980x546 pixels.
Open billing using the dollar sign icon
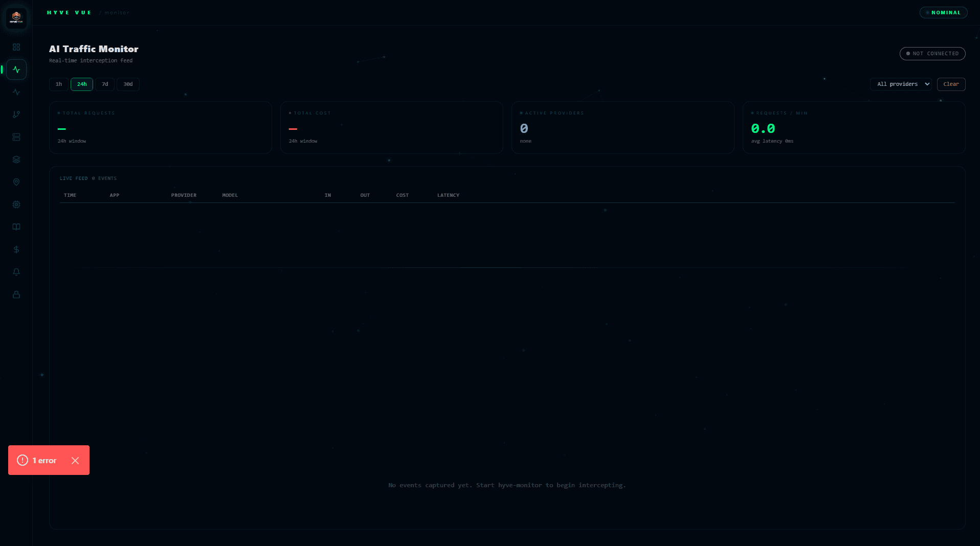point(16,249)
